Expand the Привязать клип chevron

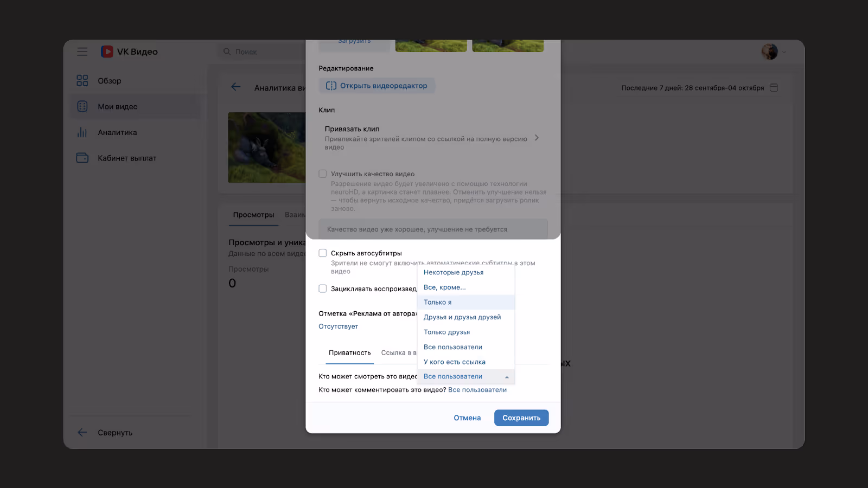coord(537,138)
